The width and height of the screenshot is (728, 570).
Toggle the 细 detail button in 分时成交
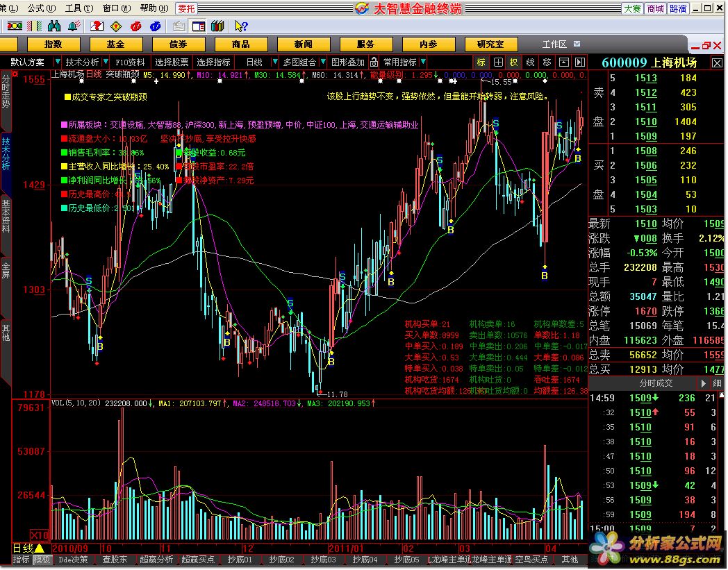click(717, 383)
